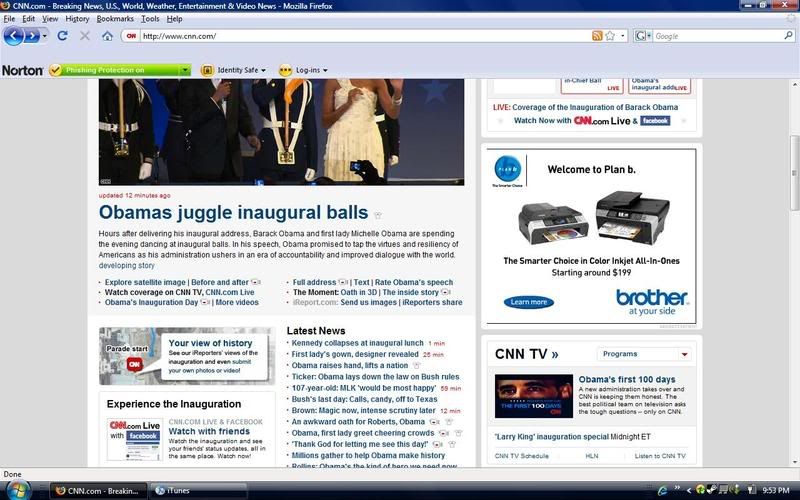Go to the Home page icon

[107, 36]
